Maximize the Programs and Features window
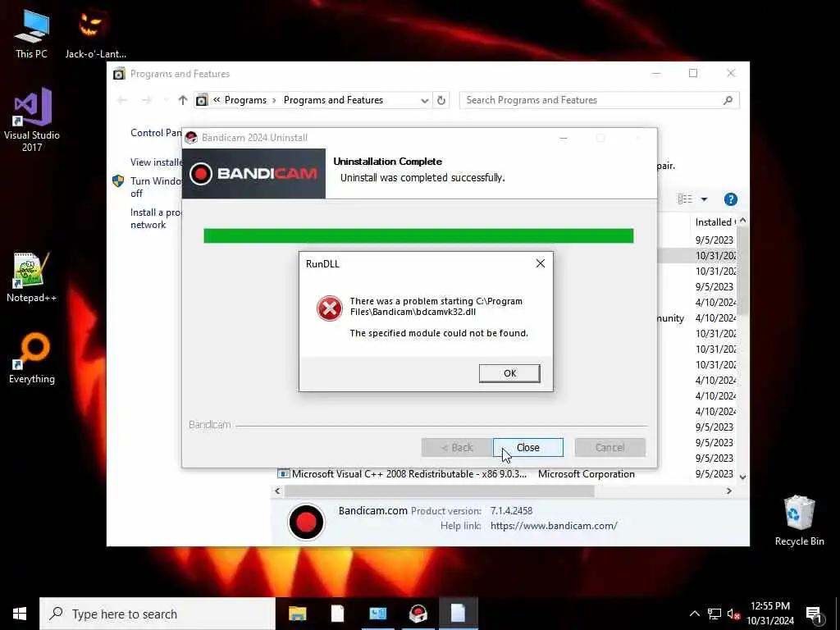 click(692, 73)
